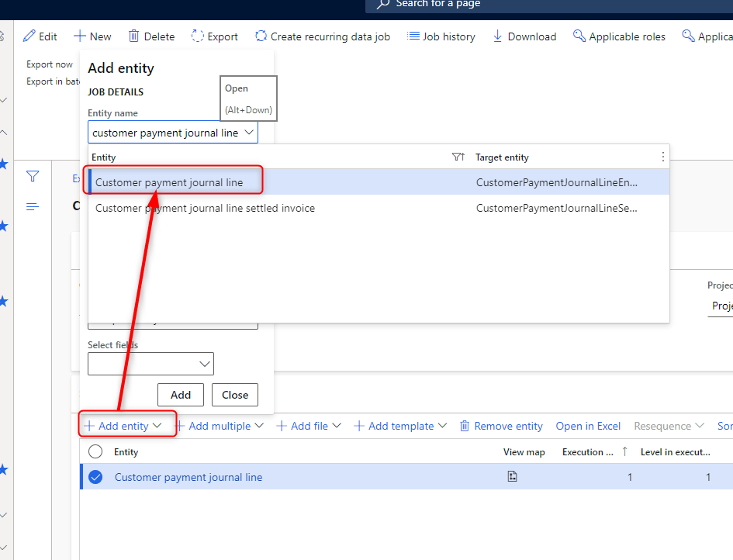Click the Create recurring data job icon
The width and height of the screenshot is (733, 560).
pyautogui.click(x=261, y=36)
